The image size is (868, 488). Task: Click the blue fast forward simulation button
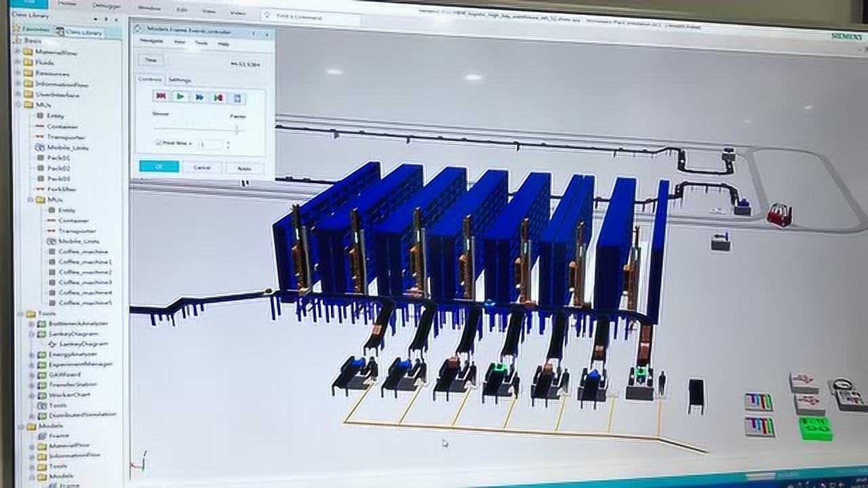[199, 98]
